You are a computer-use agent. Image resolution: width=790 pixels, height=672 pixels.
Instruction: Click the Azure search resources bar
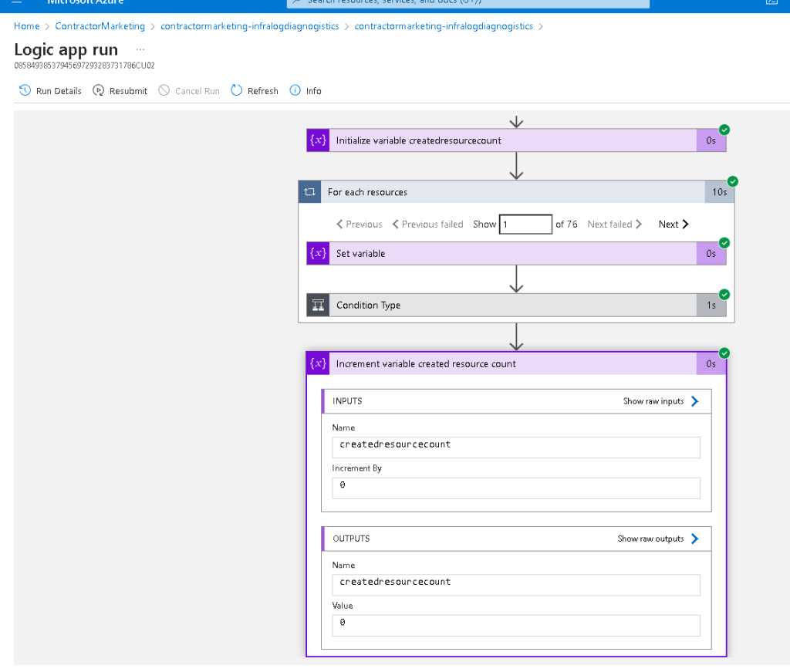(x=468, y=2)
